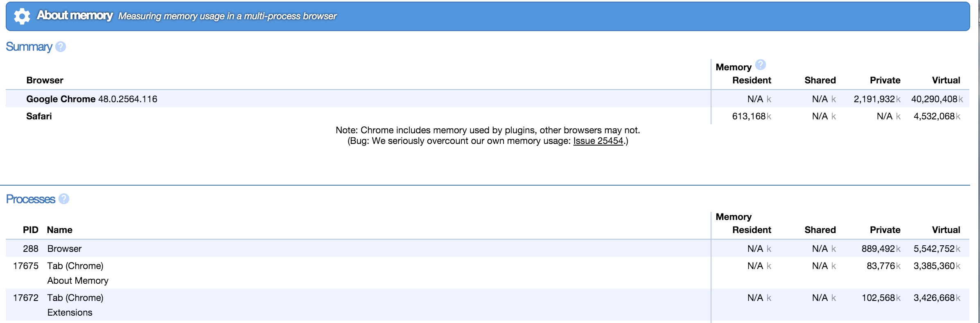Click the Shared column header in Processes

(x=820, y=230)
